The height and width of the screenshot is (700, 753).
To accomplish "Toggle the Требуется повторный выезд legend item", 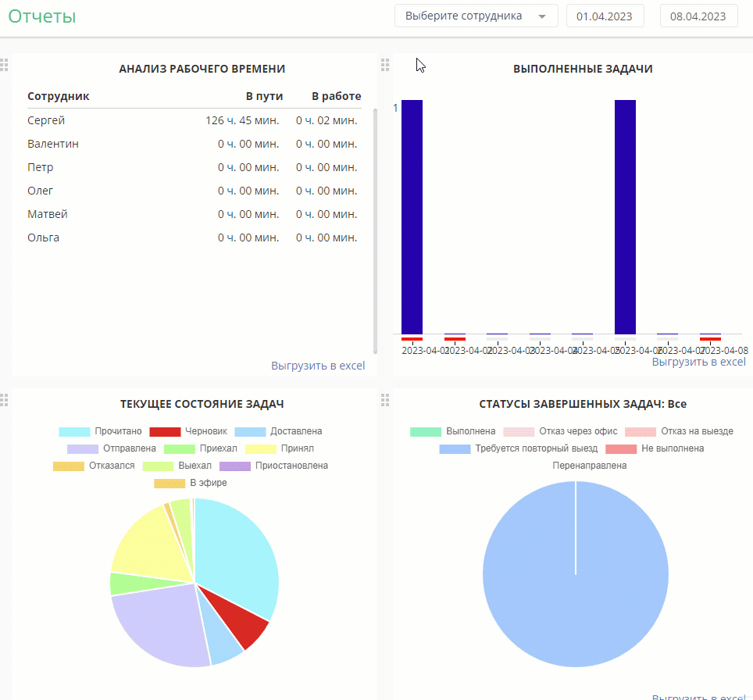I will coord(519,448).
